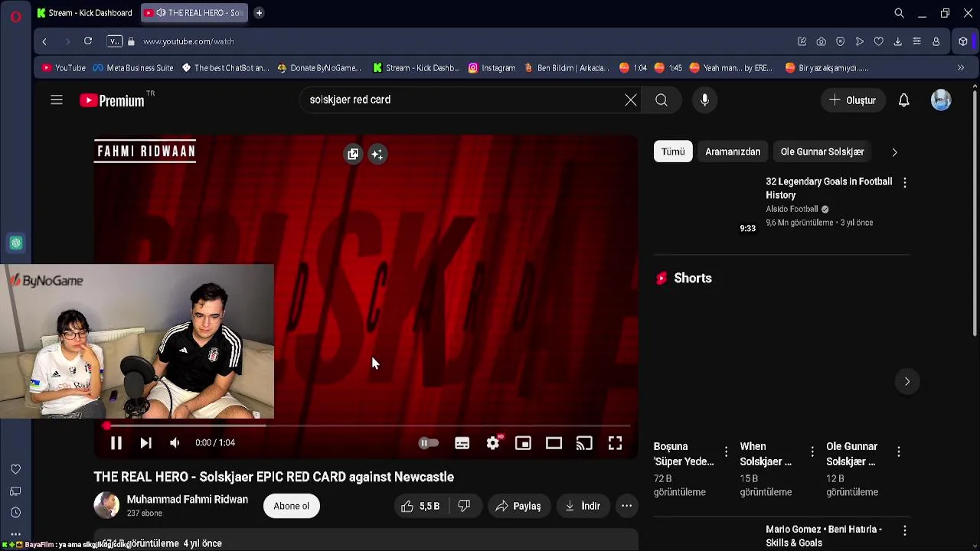Open the Oluştur create menu
Viewport: 980px width, 551px height.
853,100
